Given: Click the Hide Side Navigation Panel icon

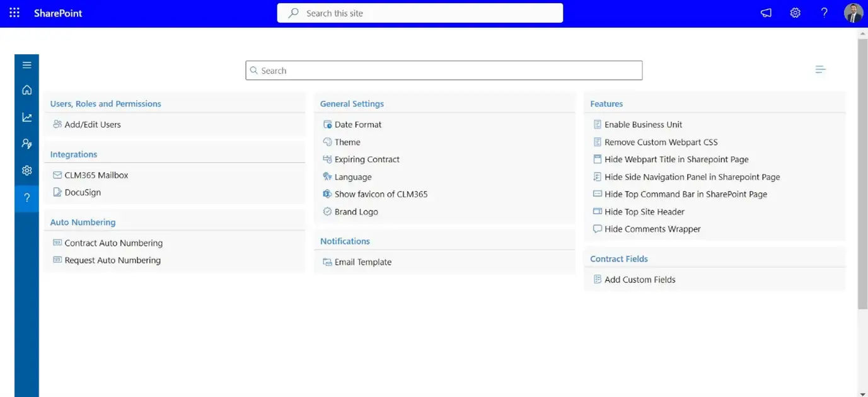Looking at the screenshot, I should 598,176.
